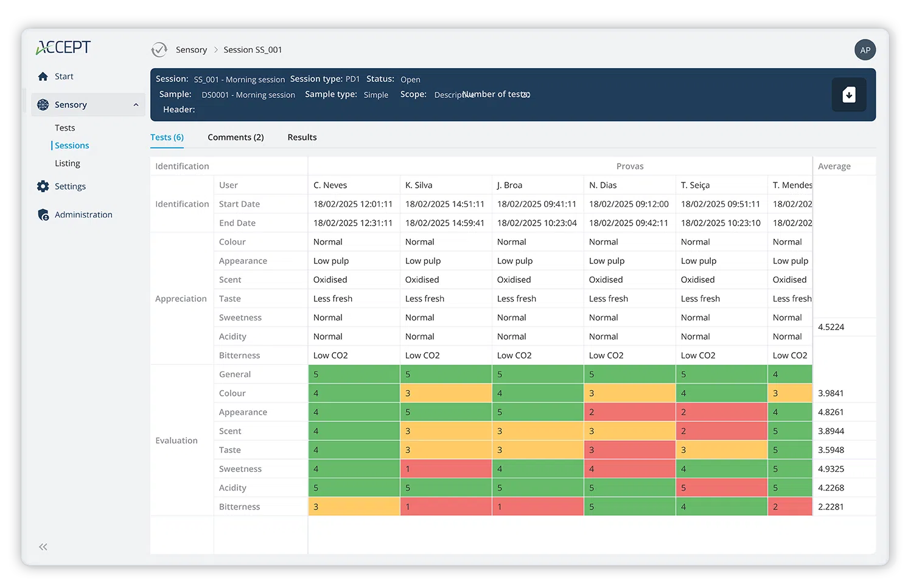Click the Provas column header
The image size is (908, 588).
630,166
